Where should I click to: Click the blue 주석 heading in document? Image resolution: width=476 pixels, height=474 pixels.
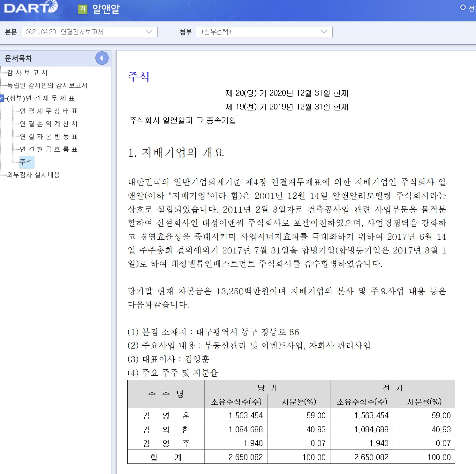pos(139,77)
